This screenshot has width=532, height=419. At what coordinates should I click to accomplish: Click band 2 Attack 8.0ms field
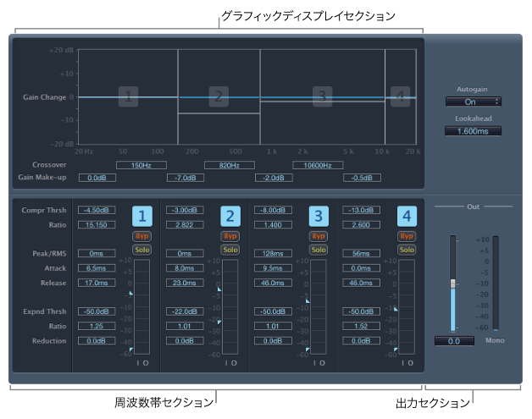tap(185, 268)
